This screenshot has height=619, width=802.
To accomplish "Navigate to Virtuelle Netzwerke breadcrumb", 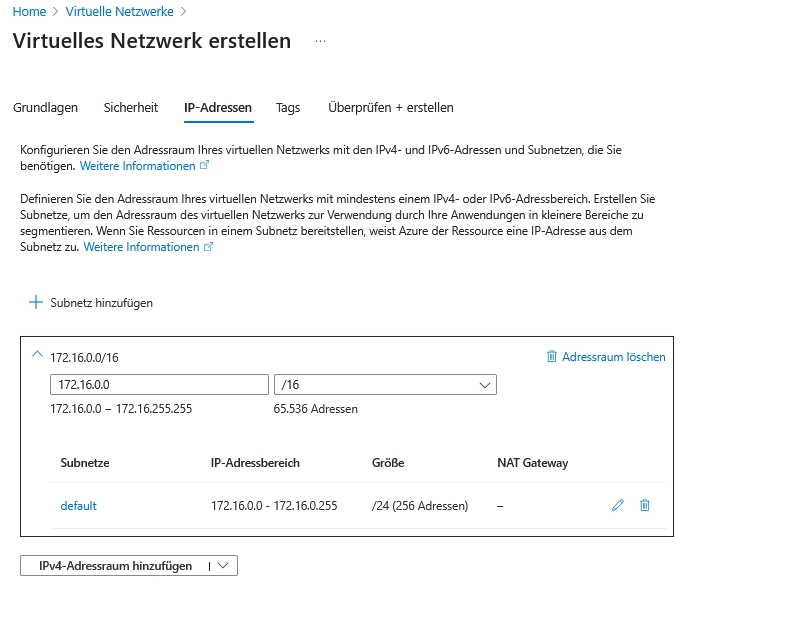I will point(119,12).
